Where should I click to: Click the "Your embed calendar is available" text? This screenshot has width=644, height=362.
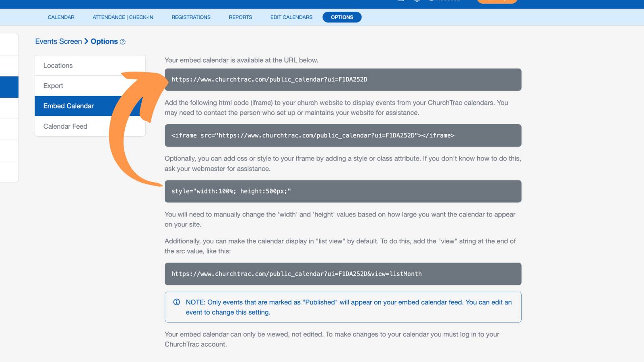click(x=242, y=60)
